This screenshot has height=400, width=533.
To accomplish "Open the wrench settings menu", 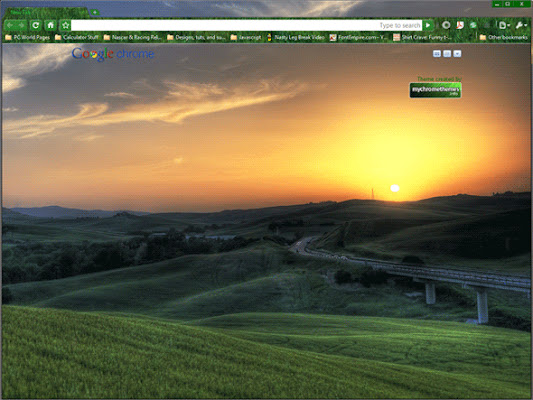I will 521,25.
